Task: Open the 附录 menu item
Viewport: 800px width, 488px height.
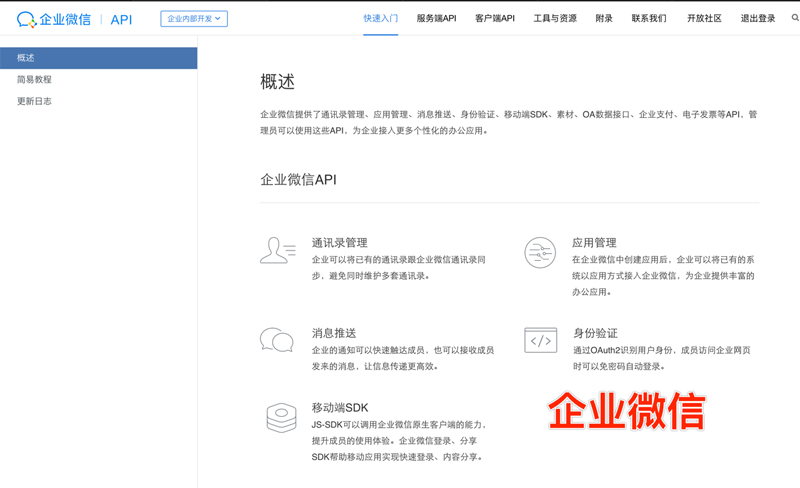Action: [x=604, y=18]
